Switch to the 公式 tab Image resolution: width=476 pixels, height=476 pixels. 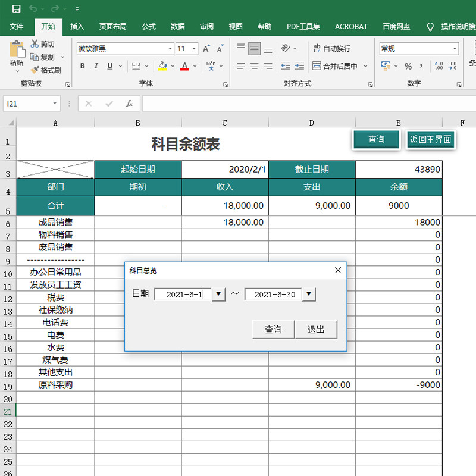pyautogui.click(x=149, y=27)
